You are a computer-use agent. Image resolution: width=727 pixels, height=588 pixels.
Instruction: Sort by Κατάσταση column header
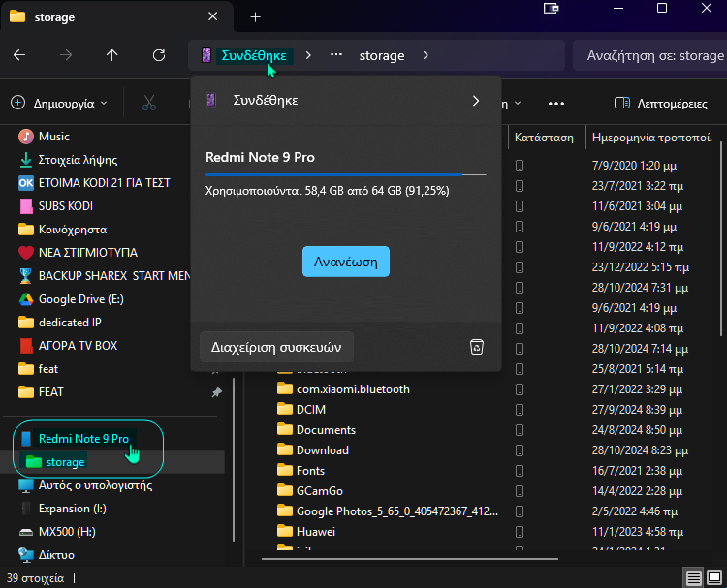(544, 138)
